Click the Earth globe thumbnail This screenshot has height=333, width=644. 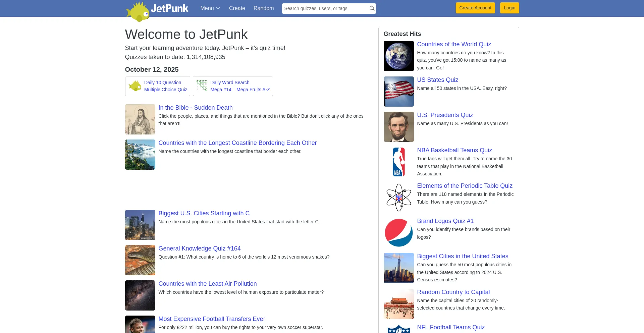point(398,56)
